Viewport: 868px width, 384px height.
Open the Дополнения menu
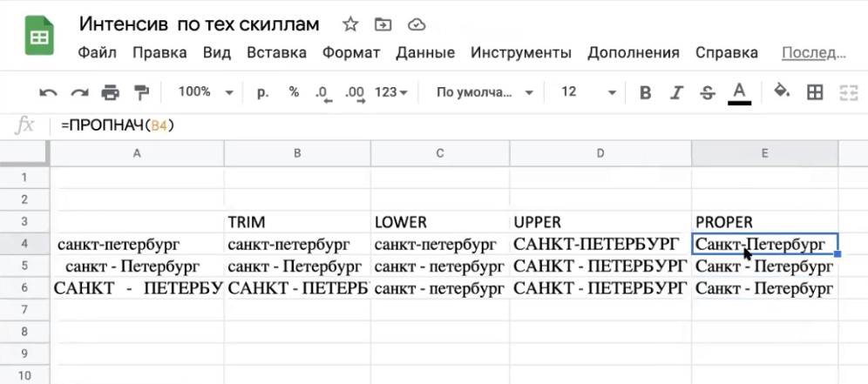pyautogui.click(x=634, y=53)
